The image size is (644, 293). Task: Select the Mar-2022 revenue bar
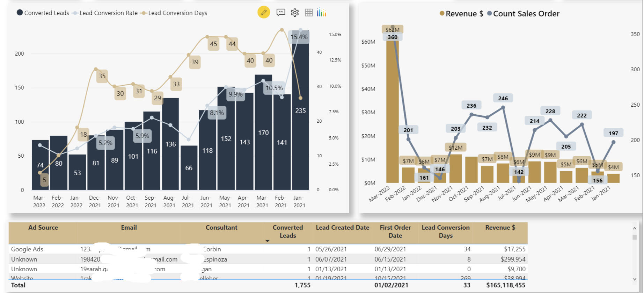click(x=392, y=112)
